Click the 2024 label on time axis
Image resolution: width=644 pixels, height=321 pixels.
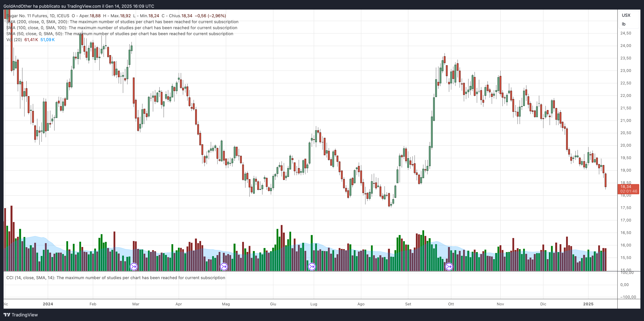pos(48,304)
